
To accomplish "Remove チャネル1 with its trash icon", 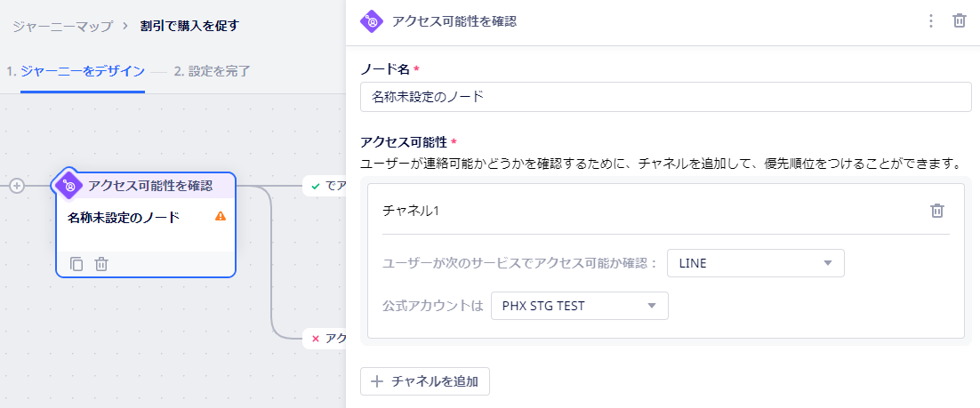I will (937, 211).
